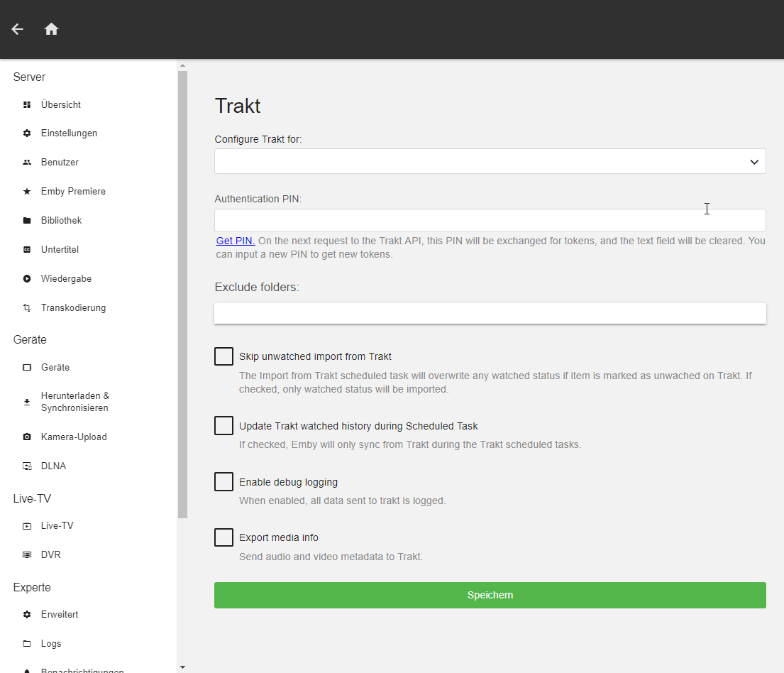Click the back arrow icon
This screenshot has width=784, height=673.
18,29
